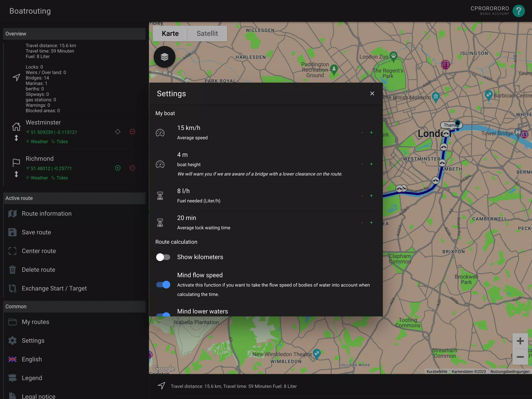The width and height of the screenshot is (532, 399).
Task: Remove the Westminster waypoint with the minus icon
Action: point(132,132)
